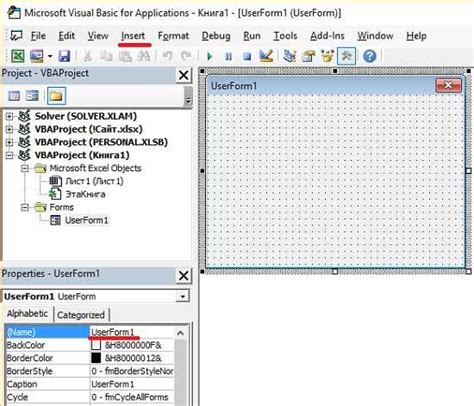Image resolution: width=474 pixels, height=406 pixels.
Task: Select UserForm1 in the Forms folder
Action: pyautogui.click(x=87, y=220)
